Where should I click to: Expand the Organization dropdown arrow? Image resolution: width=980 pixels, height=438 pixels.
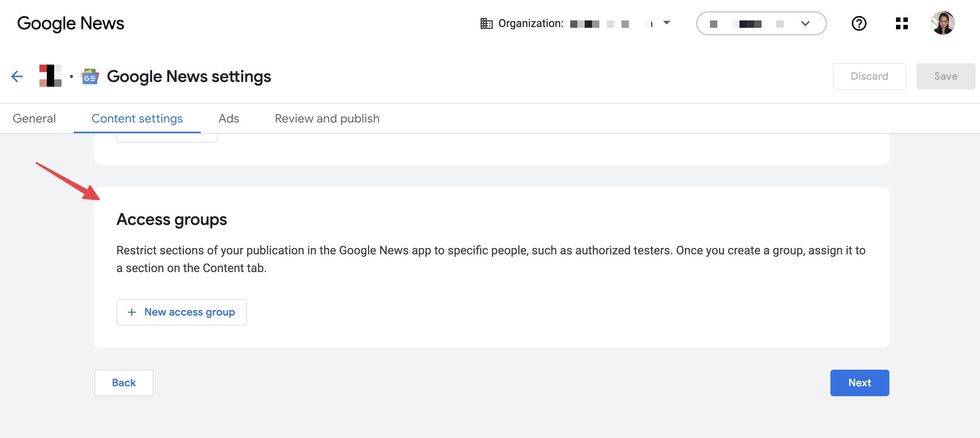click(666, 23)
